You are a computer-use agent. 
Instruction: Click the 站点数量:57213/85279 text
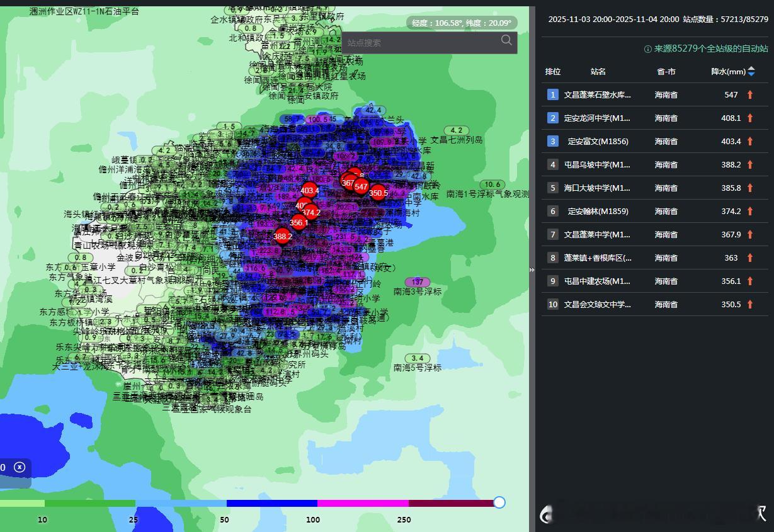click(x=726, y=20)
